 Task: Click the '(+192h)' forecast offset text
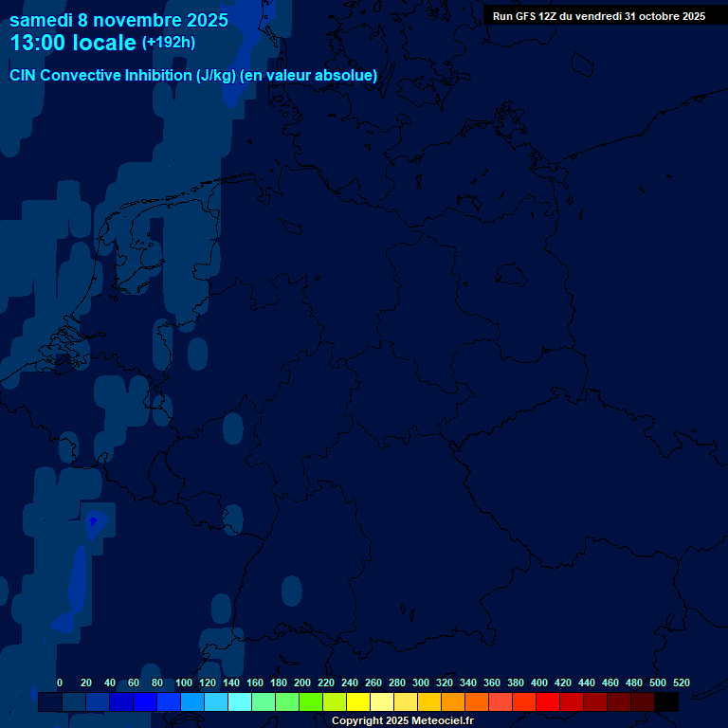[169, 43]
